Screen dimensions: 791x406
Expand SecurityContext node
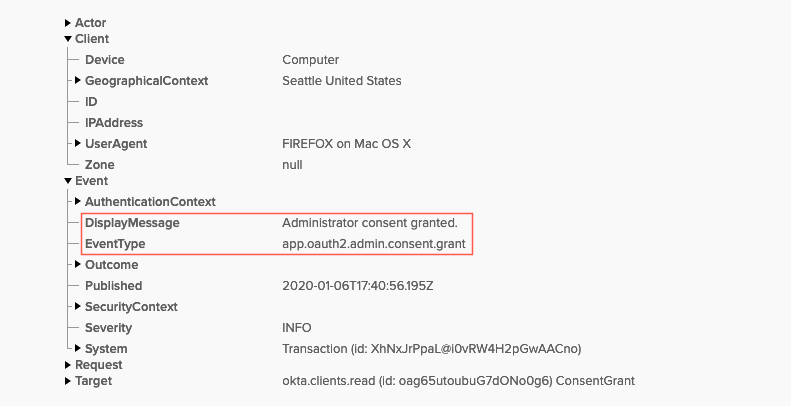click(78, 306)
